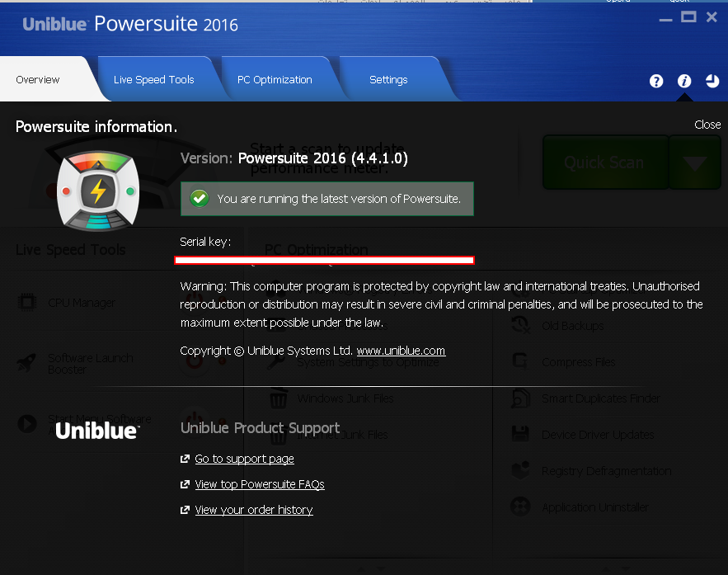The image size is (728, 575).
Task: Go to the Settings tab
Action: [x=388, y=80]
